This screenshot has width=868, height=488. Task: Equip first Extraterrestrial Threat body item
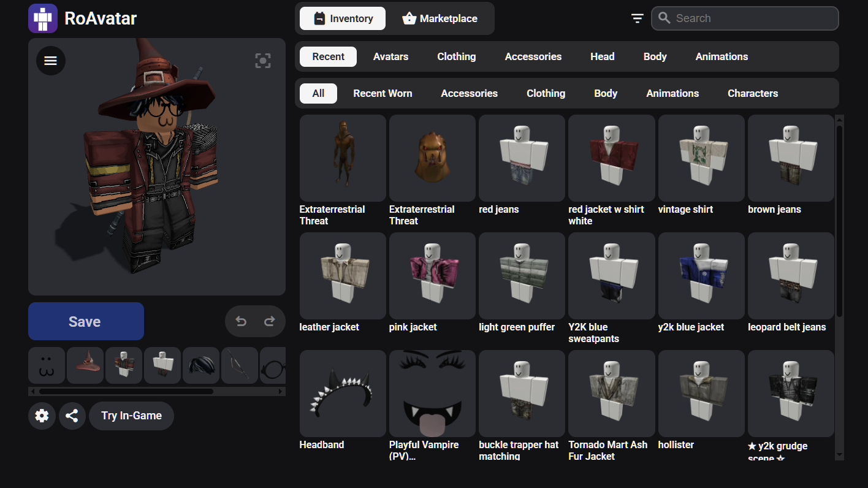343,158
